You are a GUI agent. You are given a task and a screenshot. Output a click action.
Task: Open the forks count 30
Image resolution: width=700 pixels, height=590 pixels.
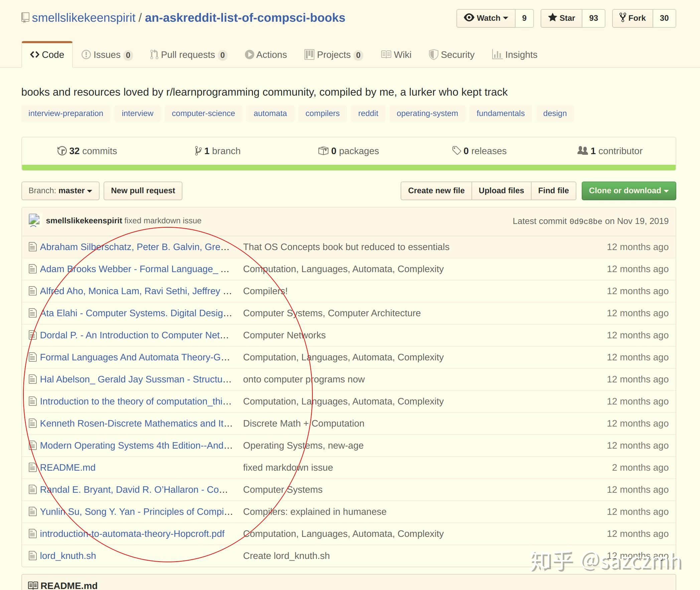(x=664, y=18)
